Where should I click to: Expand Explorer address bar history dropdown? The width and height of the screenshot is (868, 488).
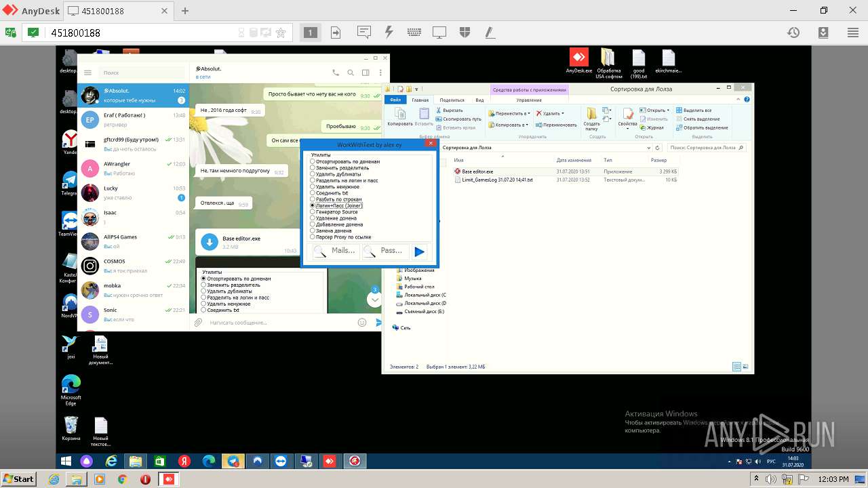click(649, 147)
